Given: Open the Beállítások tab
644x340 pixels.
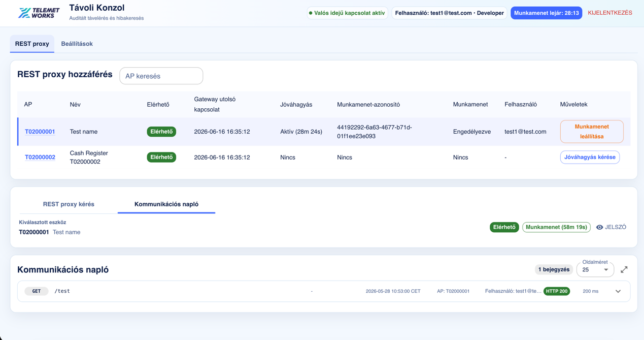Looking at the screenshot, I should 77,44.
